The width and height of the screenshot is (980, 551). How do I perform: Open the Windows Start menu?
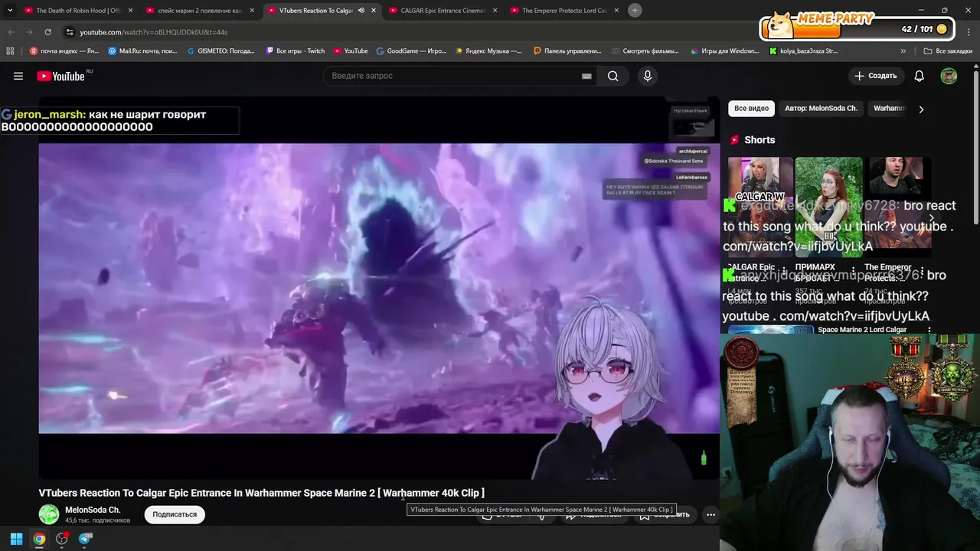[16, 539]
